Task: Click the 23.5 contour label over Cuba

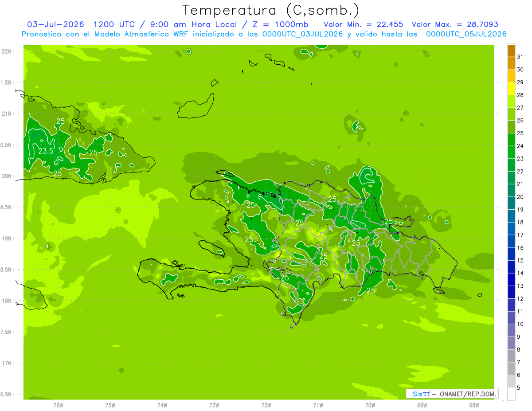Action: [46, 151]
